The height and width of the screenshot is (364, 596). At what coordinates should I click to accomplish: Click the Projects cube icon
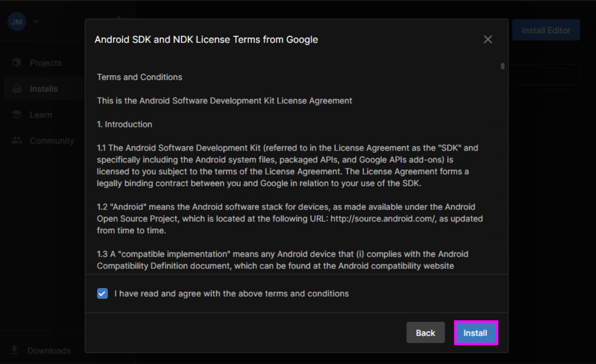click(x=17, y=63)
